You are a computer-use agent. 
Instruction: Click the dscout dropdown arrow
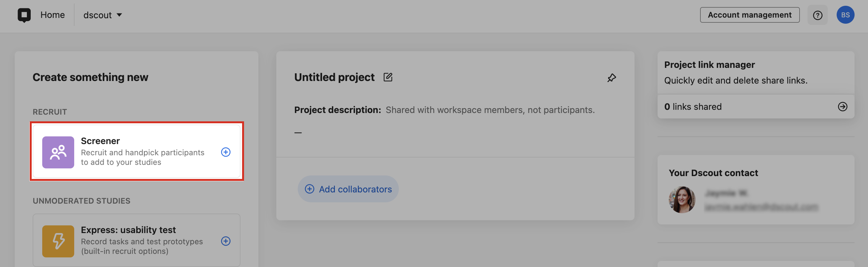pos(119,15)
